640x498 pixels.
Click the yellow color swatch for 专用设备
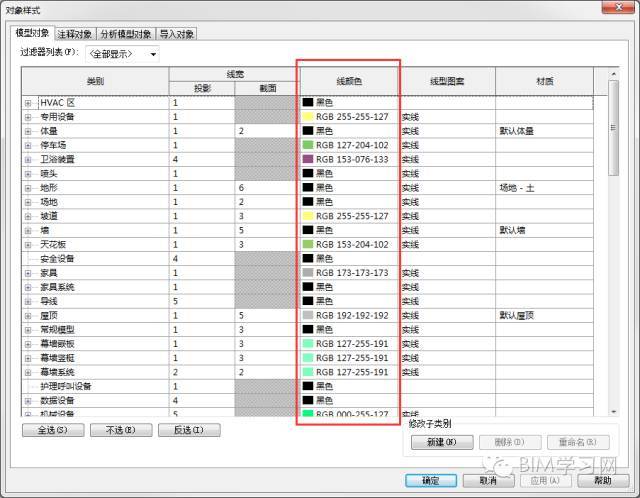coord(308,117)
